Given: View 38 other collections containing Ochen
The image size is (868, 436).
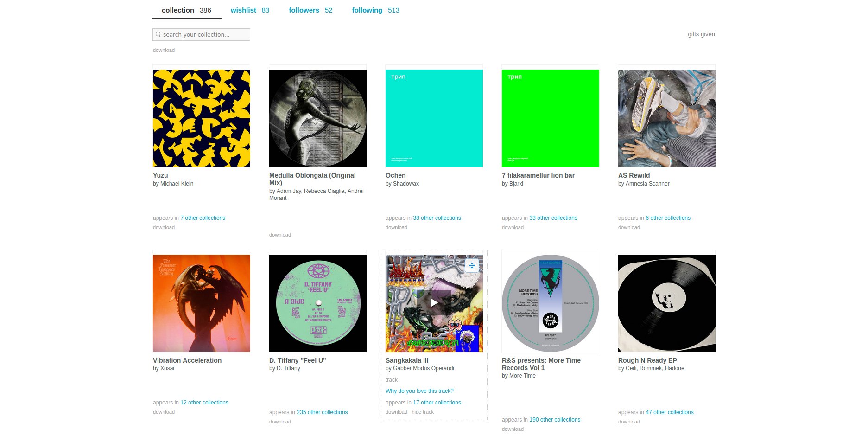Looking at the screenshot, I should click(437, 218).
